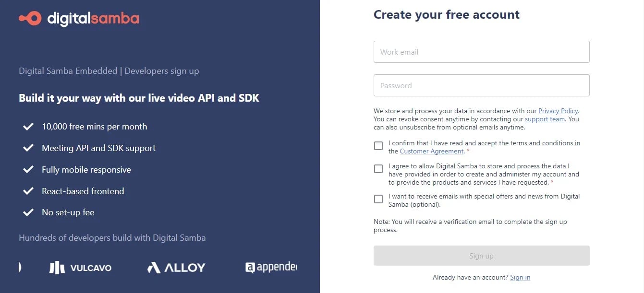The width and height of the screenshot is (644, 293).
Task: Follow the support team link
Action: coord(545,119)
